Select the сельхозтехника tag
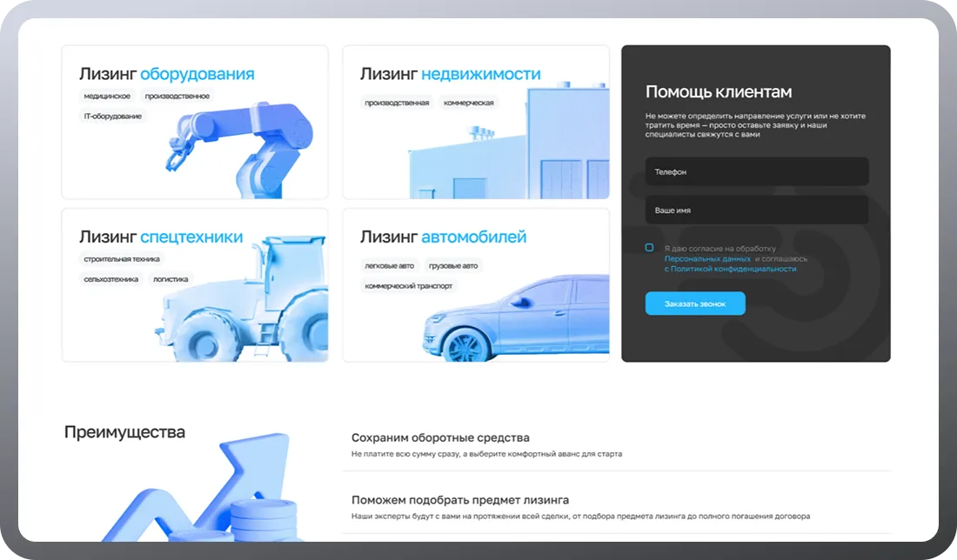Screen dimensions: 957x560 pyautogui.click(x=111, y=279)
